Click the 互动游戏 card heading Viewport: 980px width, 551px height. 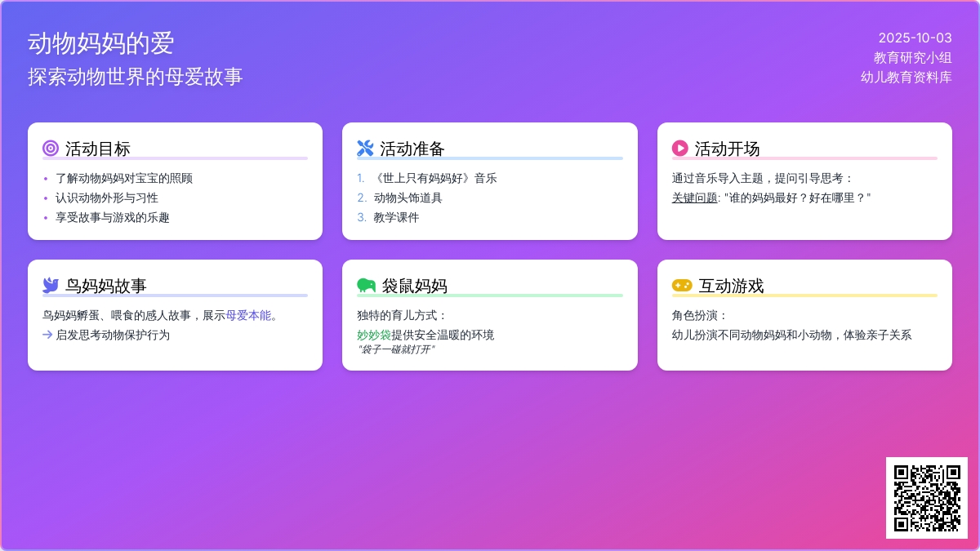731,286
